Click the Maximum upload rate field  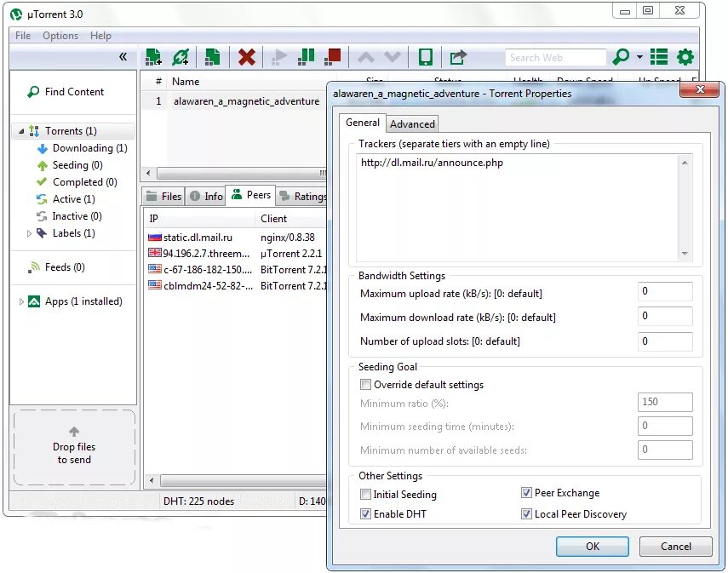[665, 291]
